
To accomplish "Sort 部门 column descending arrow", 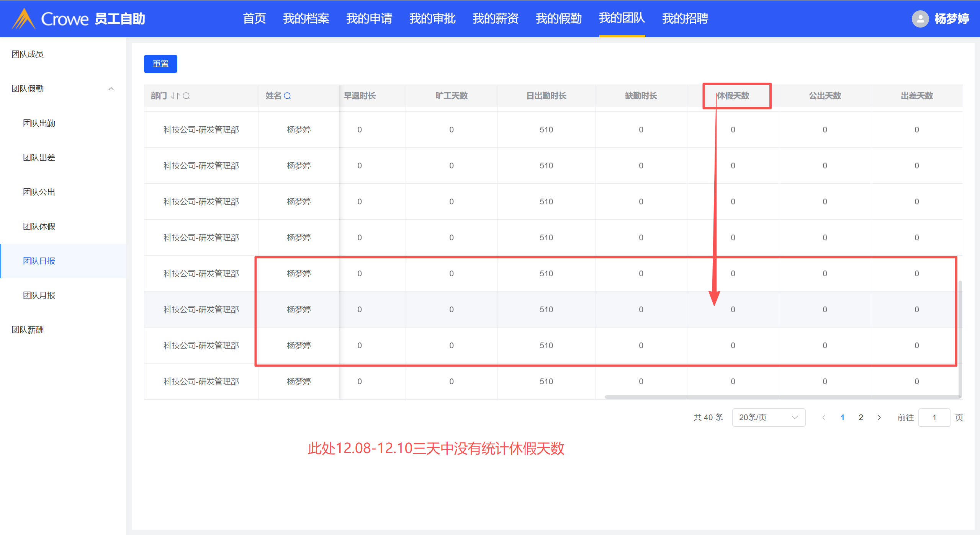I will coord(173,96).
